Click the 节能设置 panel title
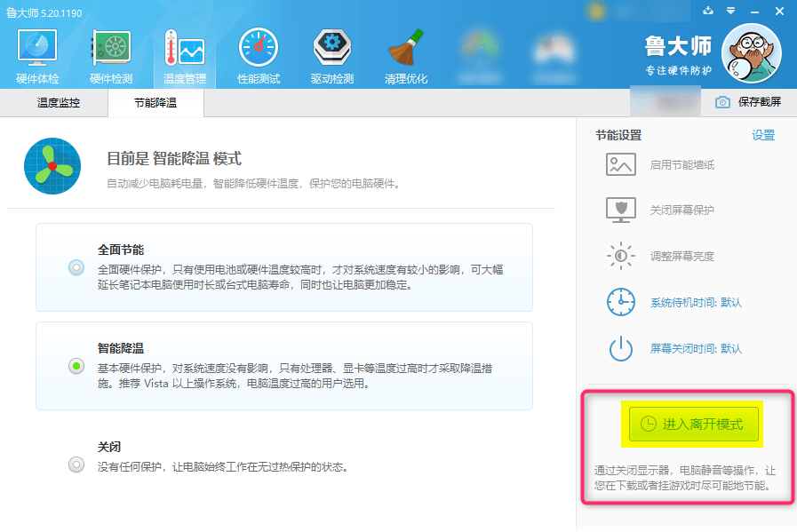Image resolution: width=797 pixels, height=532 pixels. tap(618, 135)
